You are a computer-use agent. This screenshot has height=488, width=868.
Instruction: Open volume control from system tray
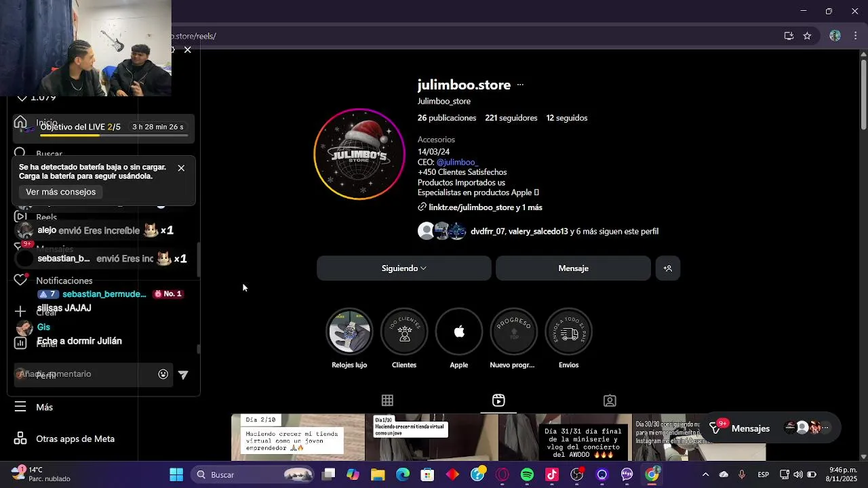pyautogui.click(x=798, y=474)
